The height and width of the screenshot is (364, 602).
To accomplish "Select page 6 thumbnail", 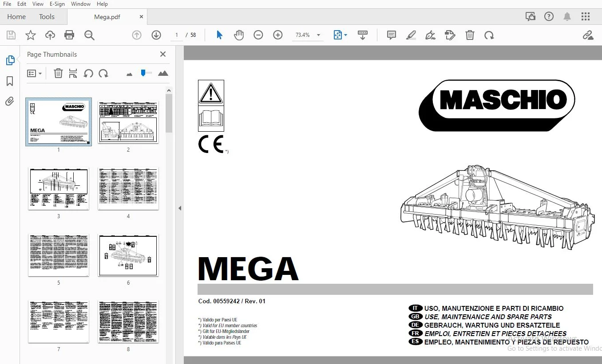I will [128, 255].
